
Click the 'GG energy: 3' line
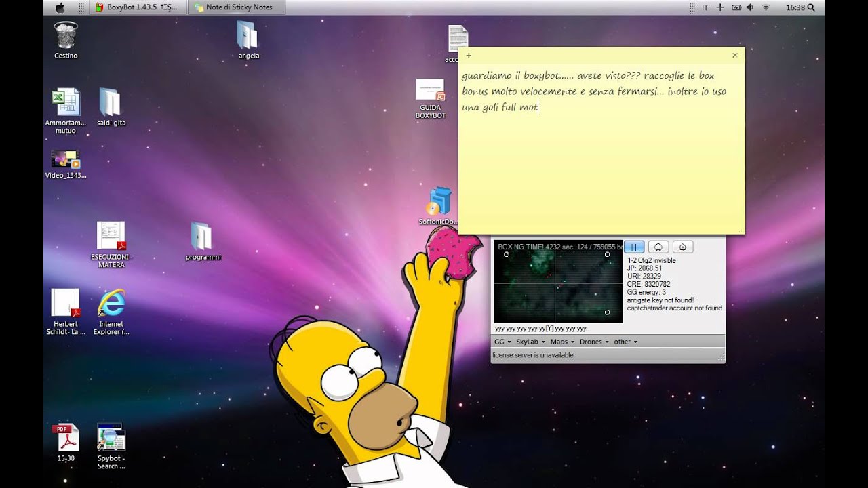[646, 292]
